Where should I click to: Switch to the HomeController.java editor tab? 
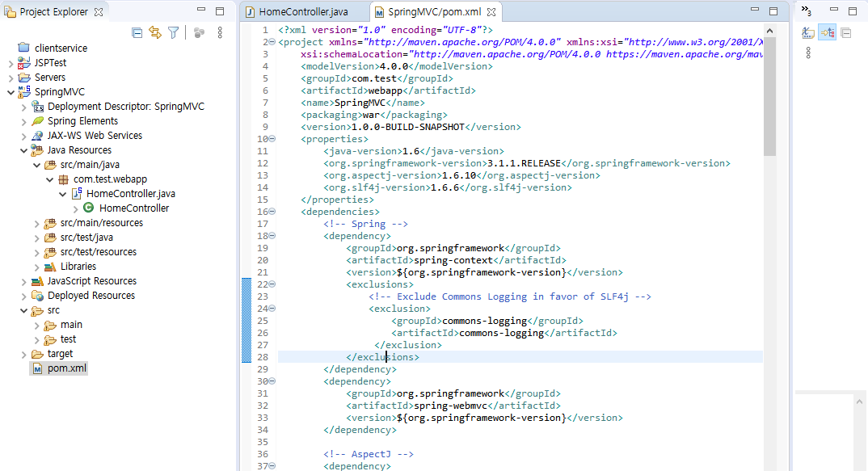click(305, 12)
